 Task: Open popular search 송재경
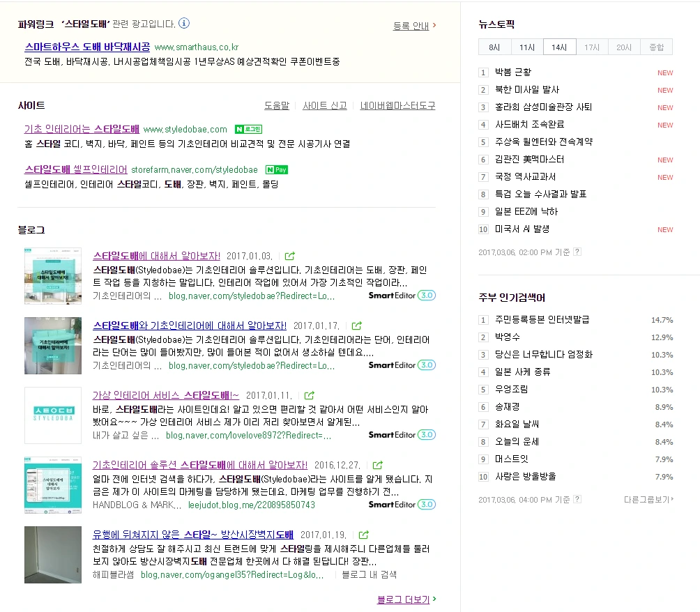tap(507, 406)
